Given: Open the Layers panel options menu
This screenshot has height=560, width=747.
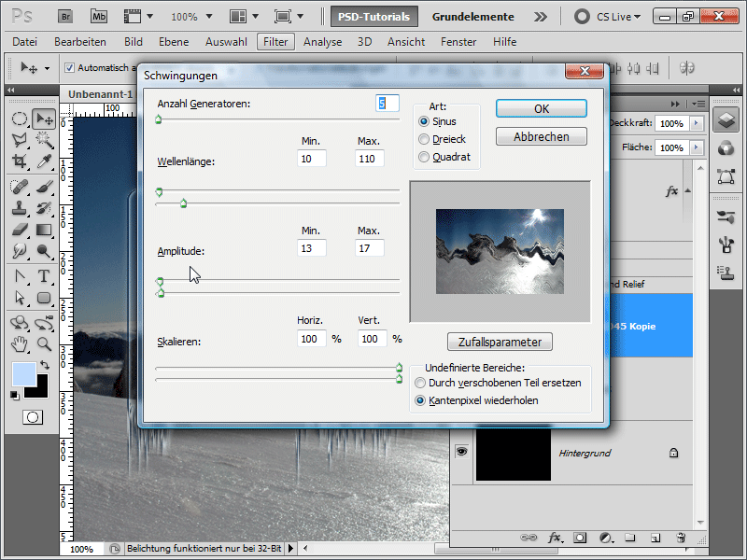Looking at the screenshot, I should [698, 104].
